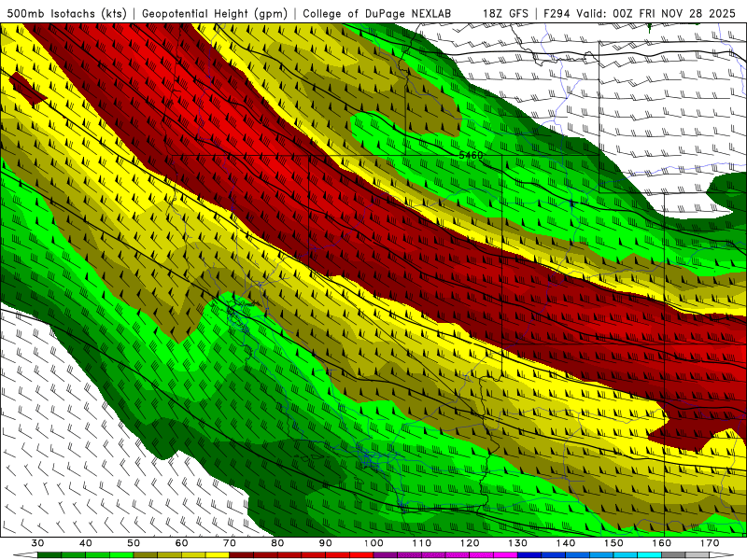Click the 'F294 Valid: 00Z FRI NOV 28 2025' text
This screenshot has height=560, width=747.
pos(641,13)
